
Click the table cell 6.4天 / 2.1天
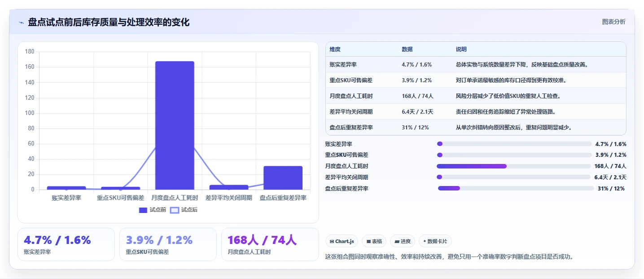(417, 111)
